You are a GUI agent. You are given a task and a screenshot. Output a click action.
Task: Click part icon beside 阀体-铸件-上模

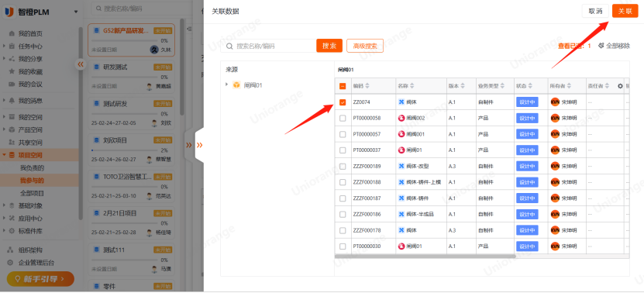point(401,182)
